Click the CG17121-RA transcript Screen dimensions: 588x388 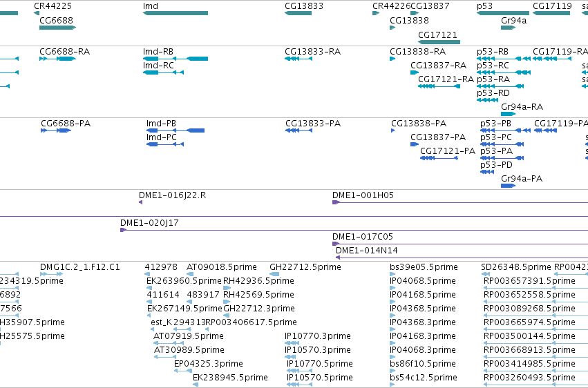[x=439, y=86]
